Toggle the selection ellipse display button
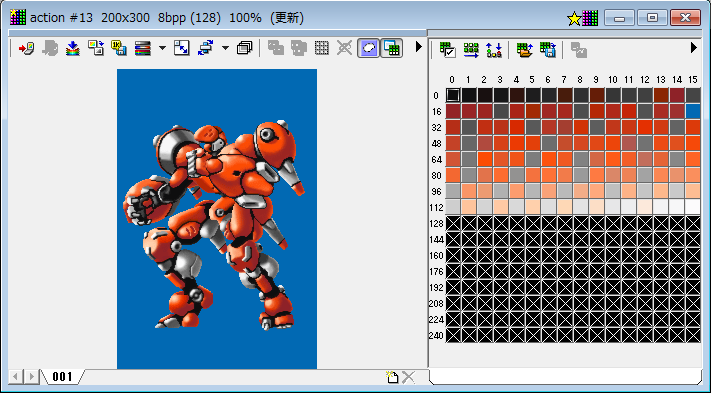The image size is (711, 393). tap(369, 48)
